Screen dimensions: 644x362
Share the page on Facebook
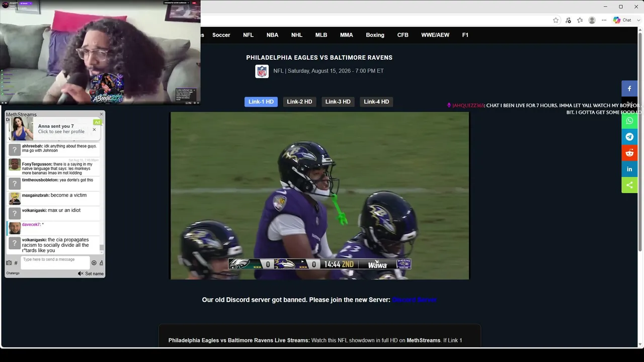click(x=629, y=88)
